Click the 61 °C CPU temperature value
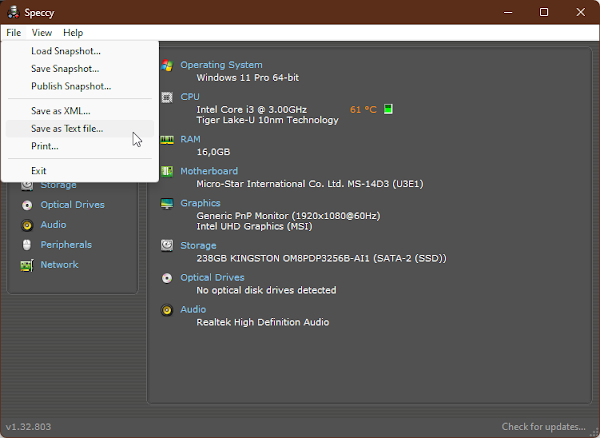This screenshot has height=438, width=600. point(363,110)
